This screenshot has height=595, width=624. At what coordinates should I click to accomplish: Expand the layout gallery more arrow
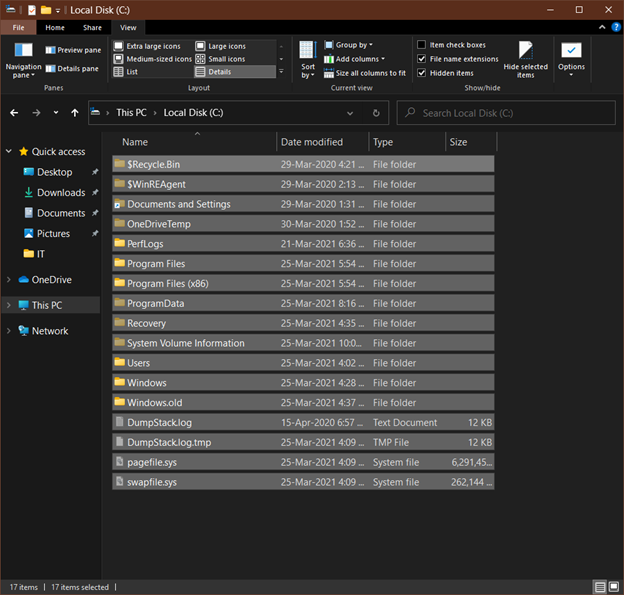tap(281, 72)
